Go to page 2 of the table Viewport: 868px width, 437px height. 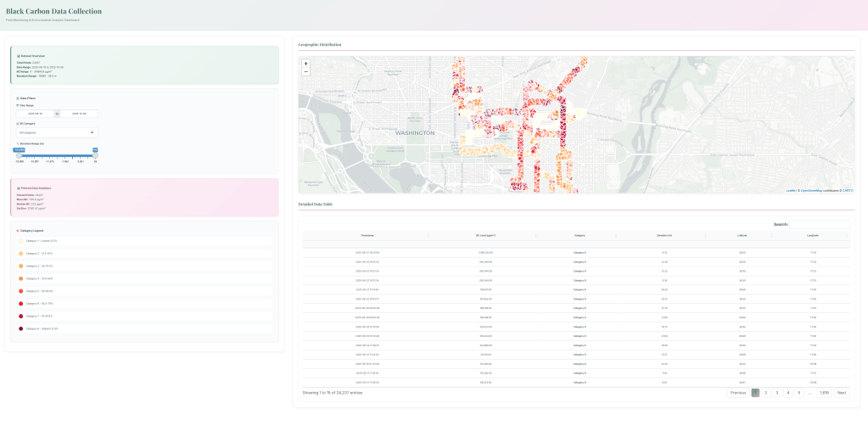click(765, 393)
